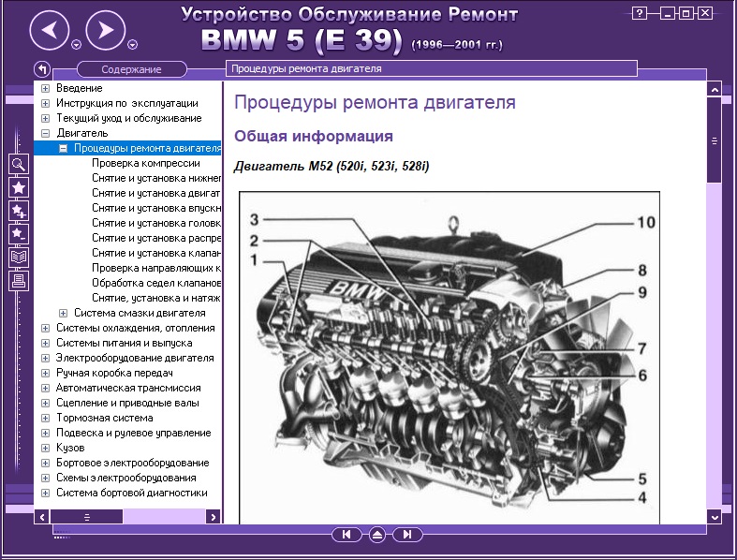Image resolution: width=737 pixels, height=560 pixels.
Task: Select Снятие и установка головк... topic
Action: (x=156, y=223)
